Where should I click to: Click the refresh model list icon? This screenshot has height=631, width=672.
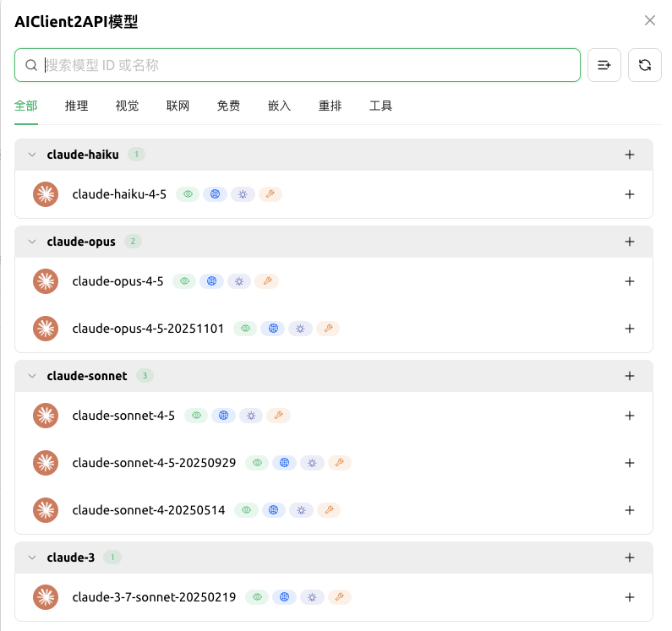click(x=645, y=65)
